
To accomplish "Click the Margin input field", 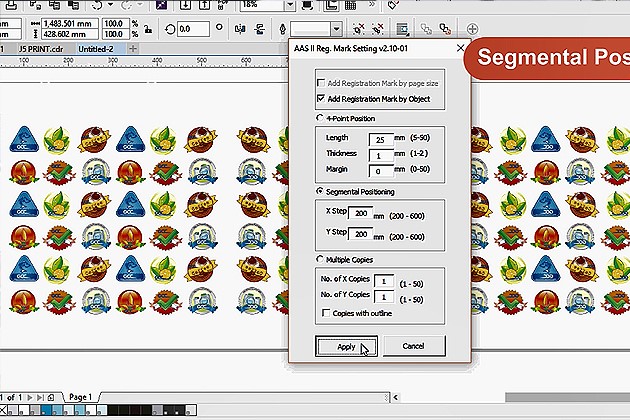I will click(381, 171).
